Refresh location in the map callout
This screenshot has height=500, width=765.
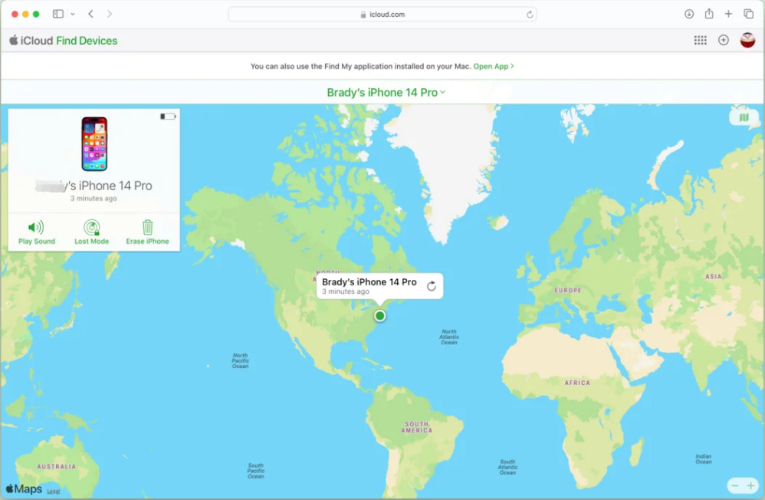pyautogui.click(x=431, y=286)
